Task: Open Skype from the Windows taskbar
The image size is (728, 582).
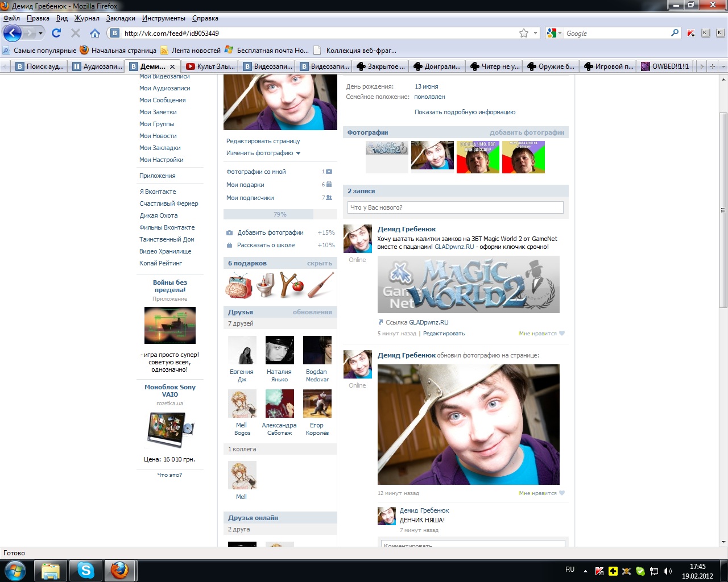Action: click(86, 570)
